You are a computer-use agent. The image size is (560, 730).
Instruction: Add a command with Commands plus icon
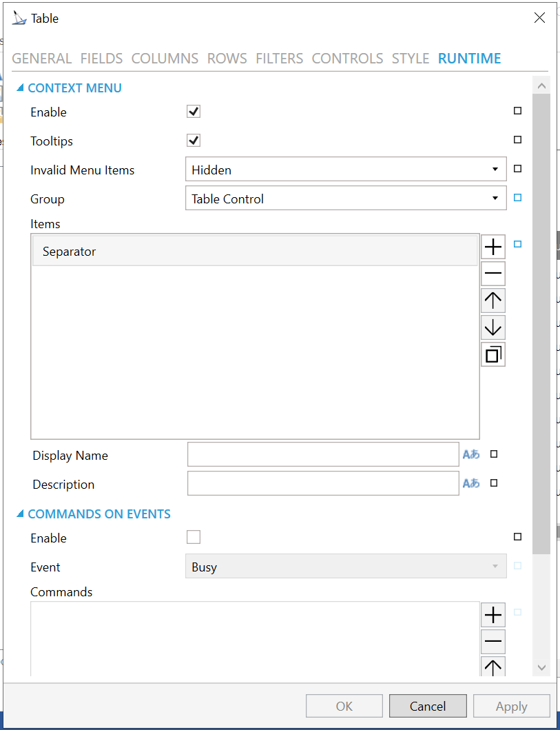pos(492,615)
